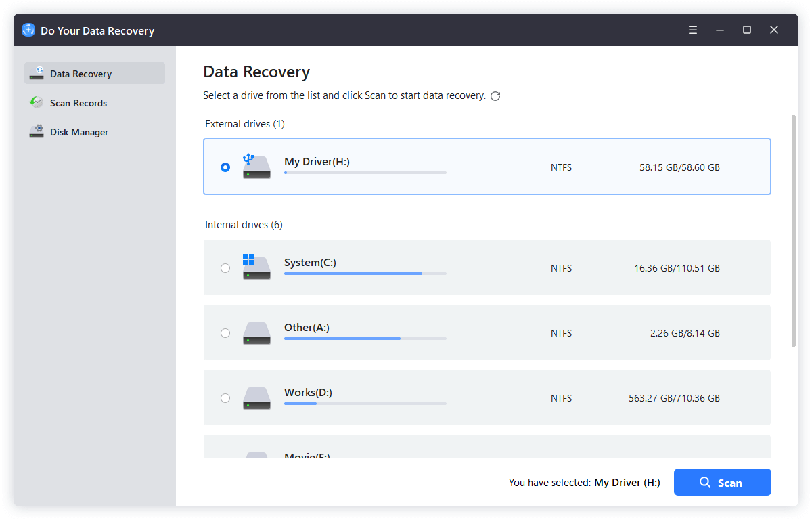Click the Windows drive icon for System(C:)
This screenshot has width=812, height=520.
[x=256, y=267]
